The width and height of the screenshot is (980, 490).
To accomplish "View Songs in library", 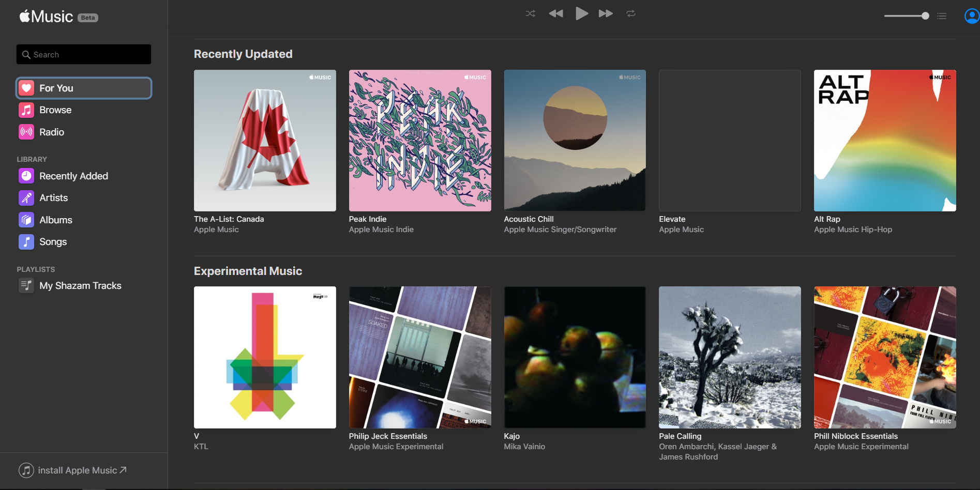I will (53, 242).
